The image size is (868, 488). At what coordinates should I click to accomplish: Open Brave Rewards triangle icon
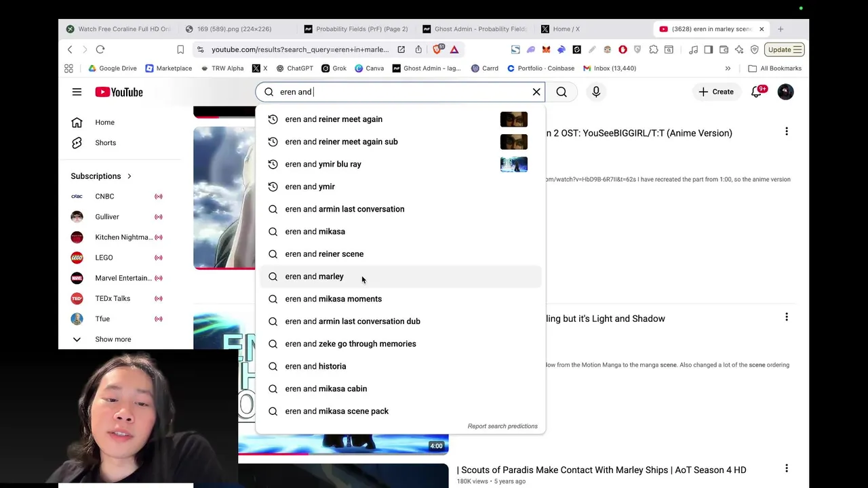pyautogui.click(x=454, y=49)
